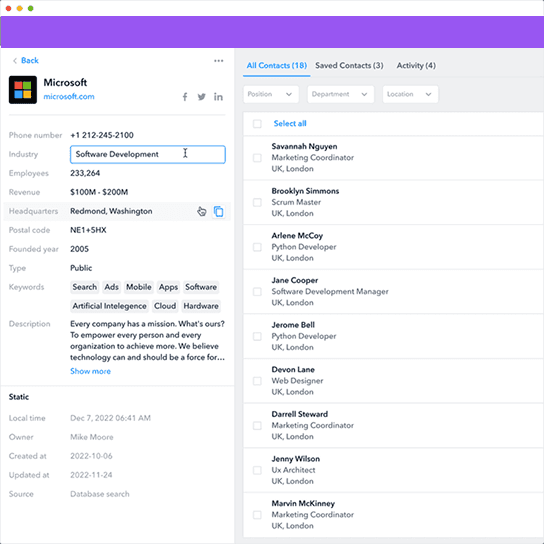The image size is (544, 544).
Task: Click the Created at date 2022-10-06
Action: coord(91,456)
